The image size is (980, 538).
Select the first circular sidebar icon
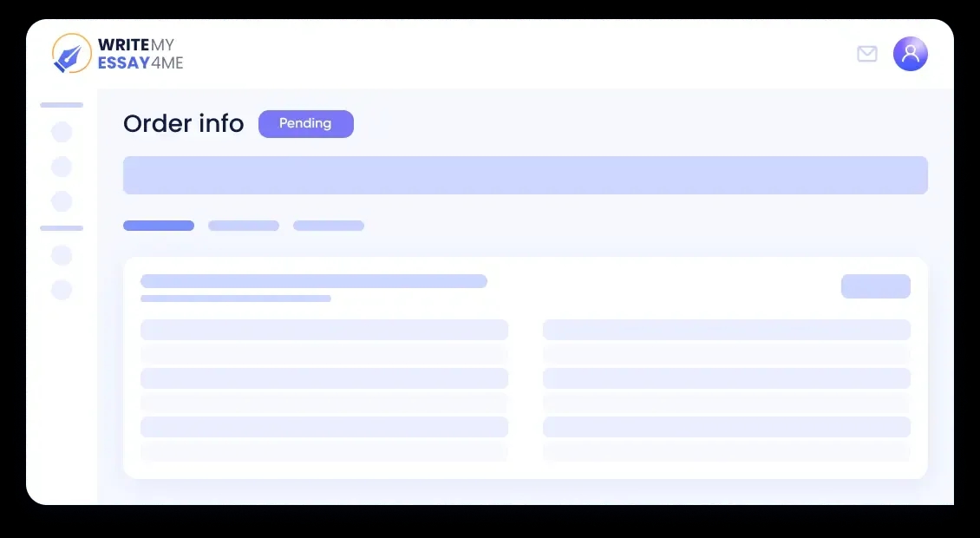tap(62, 132)
